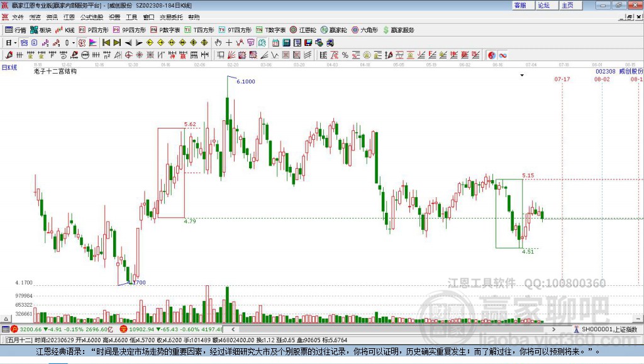Select the red pen drawing tool
This screenshot has height=364, width=644.
(9, 55)
